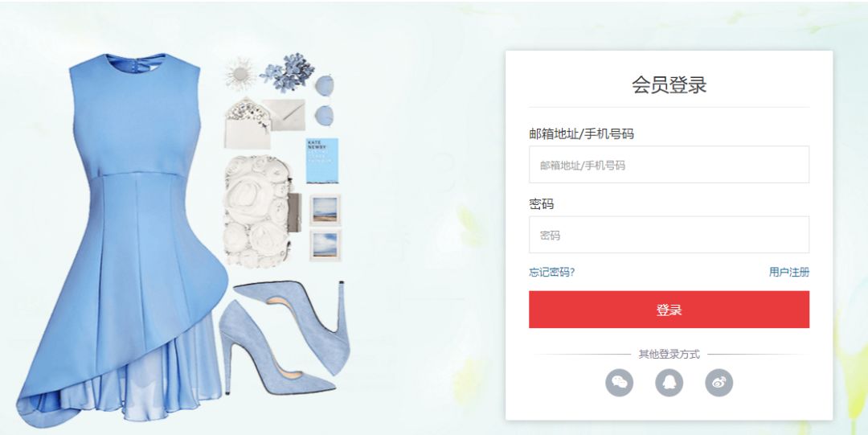The image size is (868, 435).
Task: Click the blue high-heel shoes
Action: 285,336
